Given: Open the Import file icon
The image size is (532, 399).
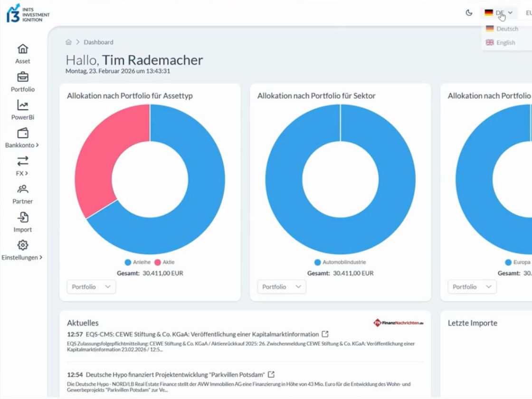Looking at the screenshot, I should pyautogui.click(x=23, y=217).
